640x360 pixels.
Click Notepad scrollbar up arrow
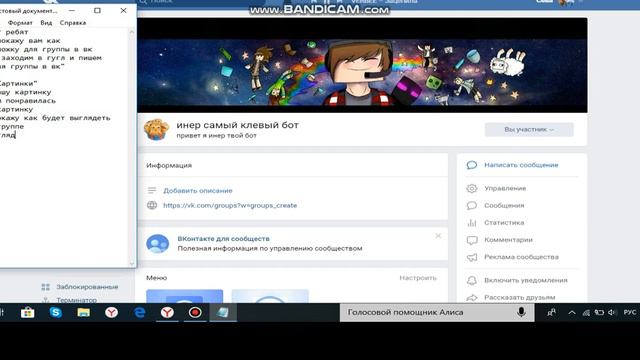pyautogui.click(x=132, y=32)
